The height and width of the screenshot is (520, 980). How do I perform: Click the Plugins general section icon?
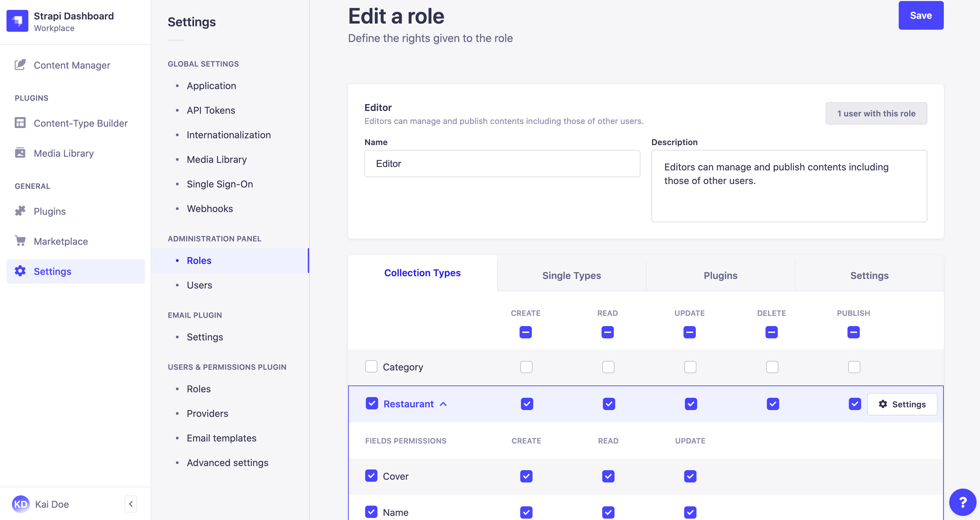pos(20,210)
